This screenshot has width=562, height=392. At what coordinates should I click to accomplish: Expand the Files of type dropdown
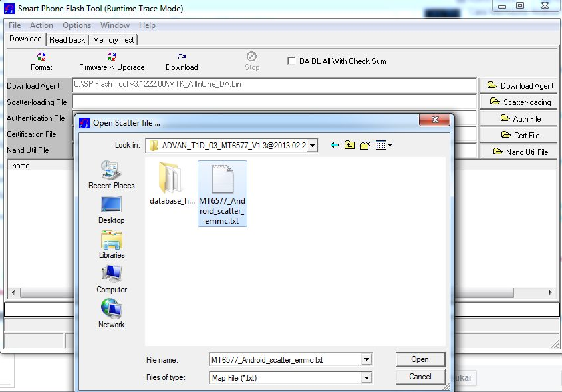[x=366, y=377]
